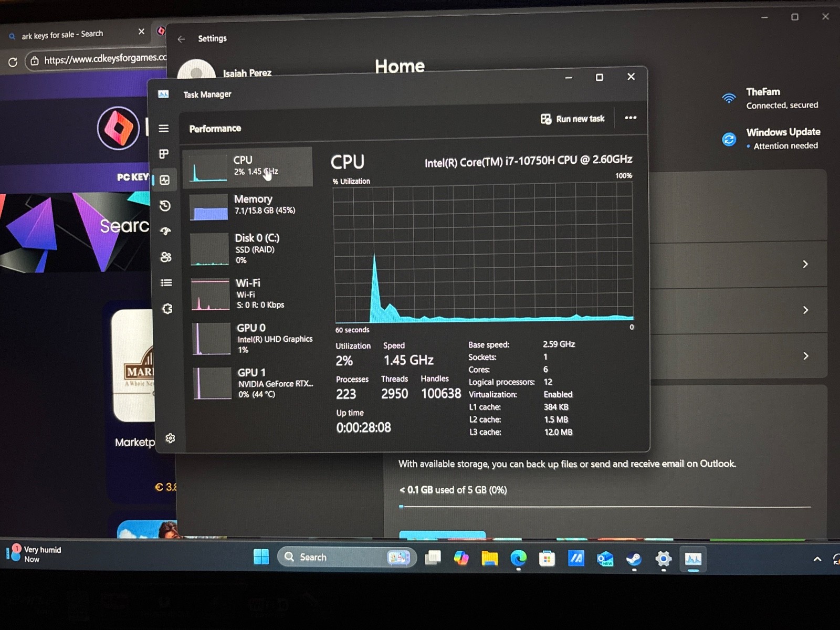Switch to Settings app in taskbar
The height and width of the screenshot is (630, 840).
(x=663, y=559)
